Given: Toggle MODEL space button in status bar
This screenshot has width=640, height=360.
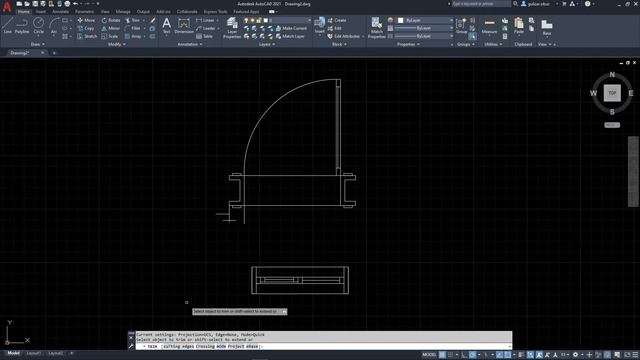Looking at the screenshot, I should [x=429, y=355].
